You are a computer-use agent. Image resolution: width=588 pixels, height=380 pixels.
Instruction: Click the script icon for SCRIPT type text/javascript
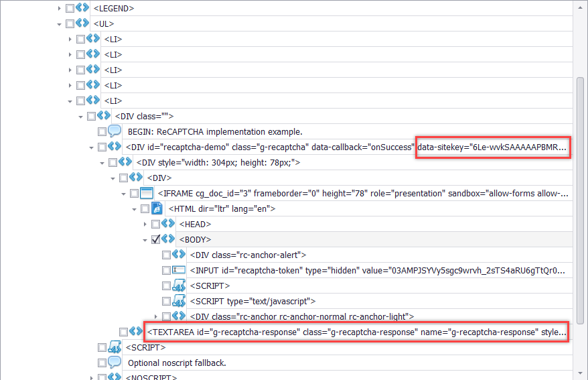179,301
